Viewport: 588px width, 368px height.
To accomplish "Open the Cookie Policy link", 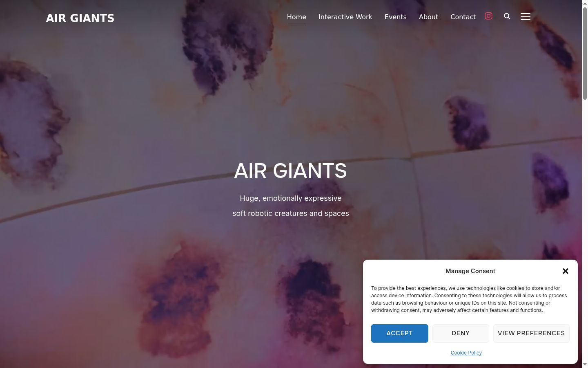I will click(466, 353).
